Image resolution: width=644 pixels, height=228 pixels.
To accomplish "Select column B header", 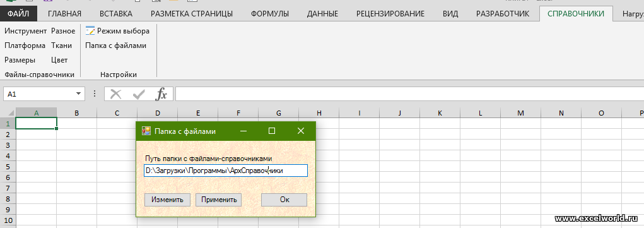I will [x=76, y=113].
